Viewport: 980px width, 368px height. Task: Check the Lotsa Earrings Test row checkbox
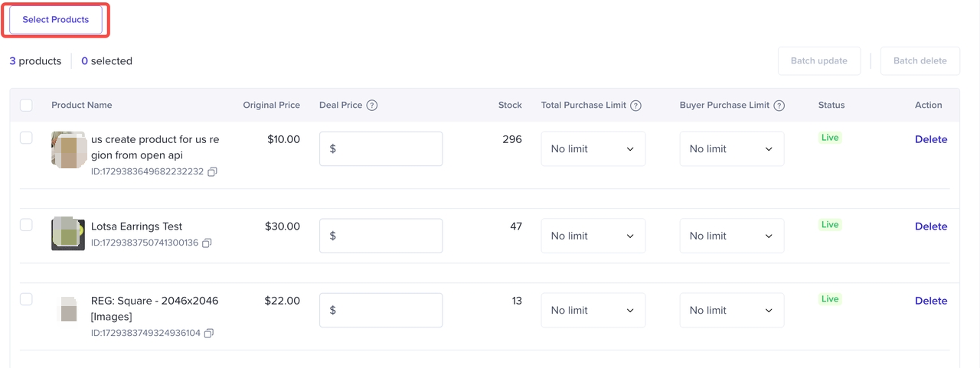click(26, 225)
